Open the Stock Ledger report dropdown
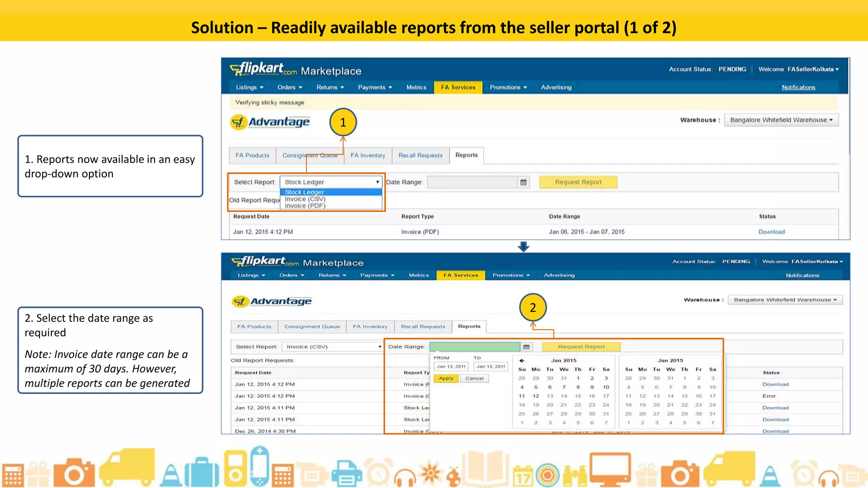Viewport: 868px width, 488px height. pos(331,182)
